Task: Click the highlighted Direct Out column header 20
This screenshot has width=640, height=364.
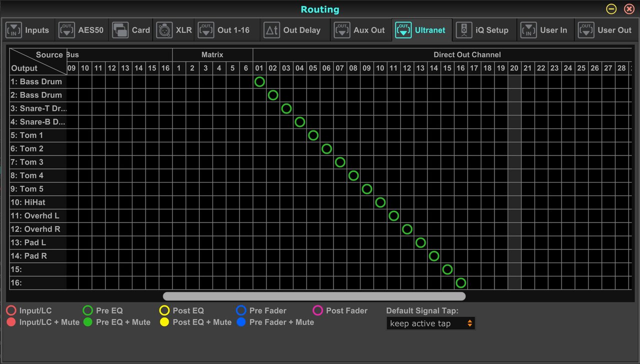Action: [514, 68]
